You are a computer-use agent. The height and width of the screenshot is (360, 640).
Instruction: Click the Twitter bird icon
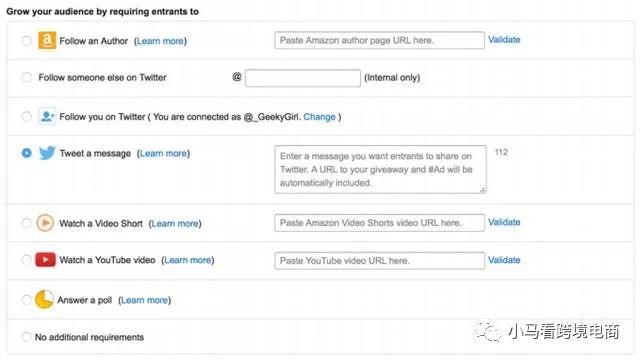pos(47,153)
